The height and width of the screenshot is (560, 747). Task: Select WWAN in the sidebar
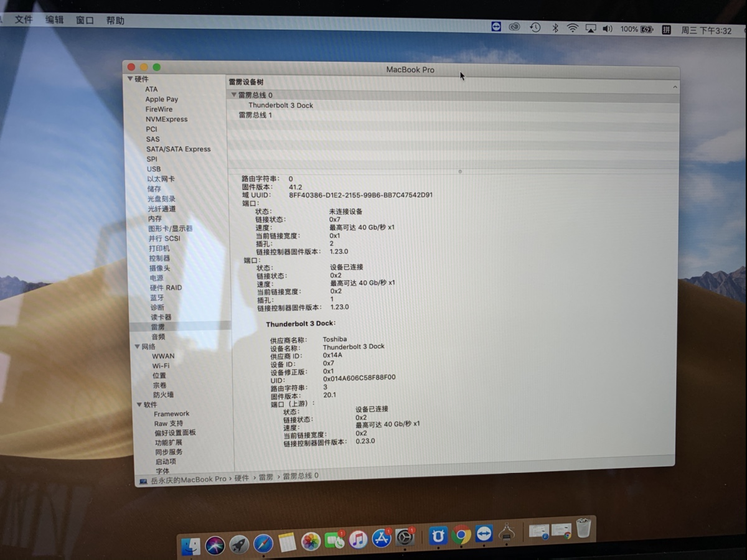click(x=164, y=356)
